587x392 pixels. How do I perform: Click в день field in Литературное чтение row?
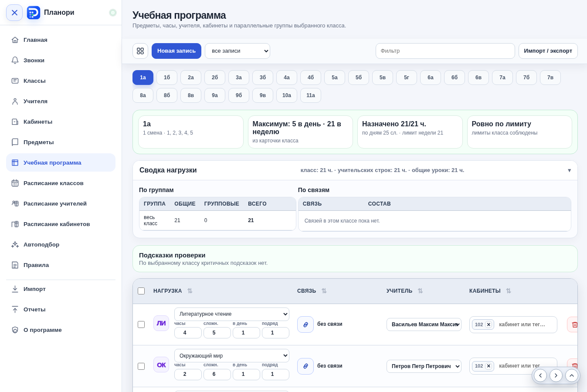(x=246, y=333)
